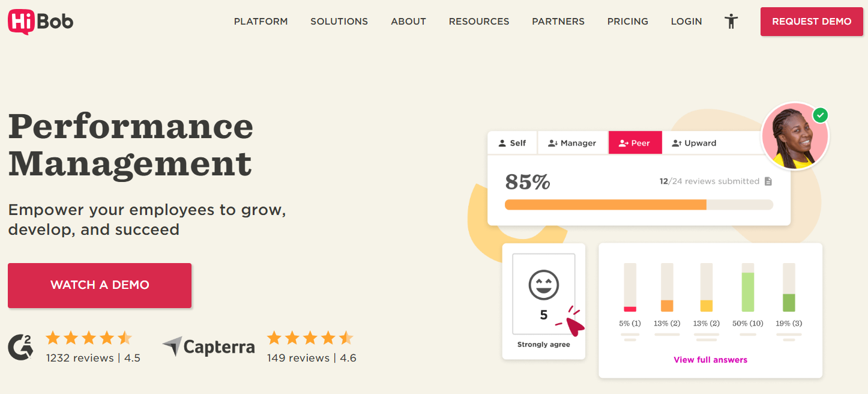The width and height of the screenshot is (868, 394).
Task: Click the G2 review icon
Action: pyautogui.click(x=20, y=347)
